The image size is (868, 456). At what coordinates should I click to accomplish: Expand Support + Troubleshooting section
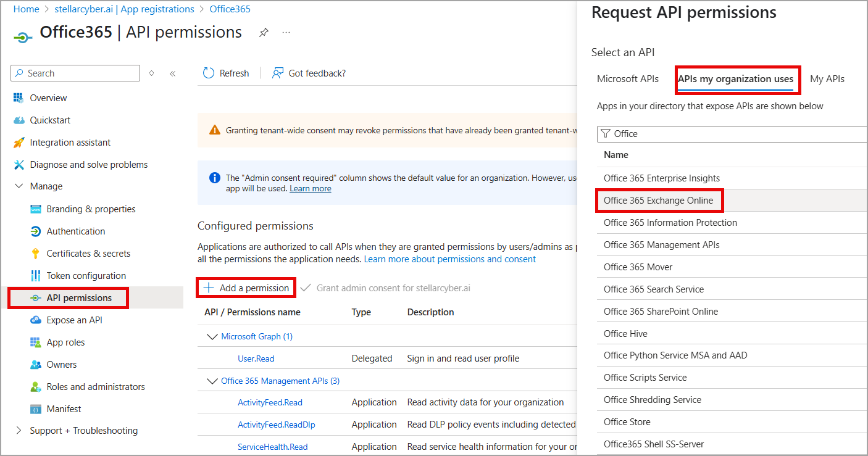[x=19, y=431]
